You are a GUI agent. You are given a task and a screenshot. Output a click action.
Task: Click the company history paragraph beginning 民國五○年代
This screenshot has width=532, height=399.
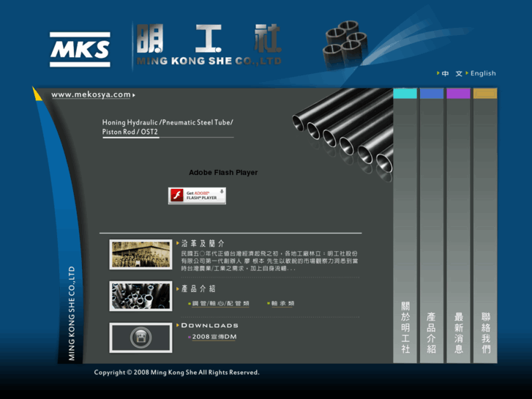[x=269, y=261]
